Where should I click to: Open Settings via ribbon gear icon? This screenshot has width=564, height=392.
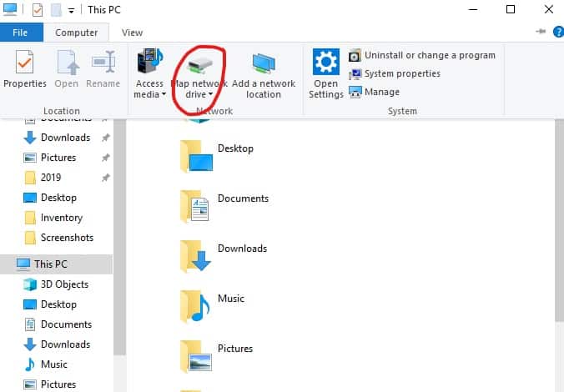[326, 62]
